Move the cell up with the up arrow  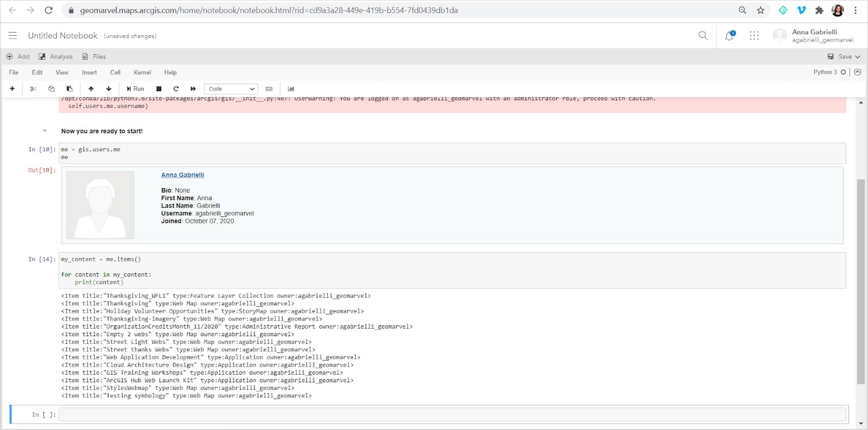(x=91, y=89)
